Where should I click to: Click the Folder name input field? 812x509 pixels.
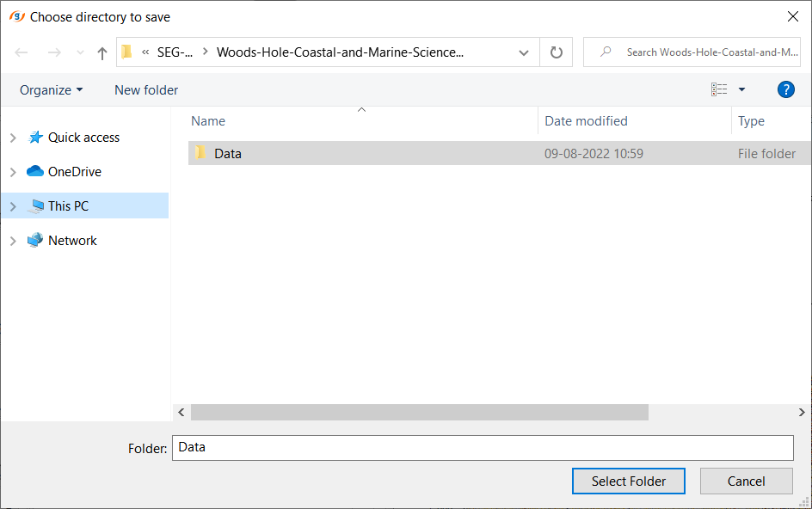pyautogui.click(x=482, y=447)
